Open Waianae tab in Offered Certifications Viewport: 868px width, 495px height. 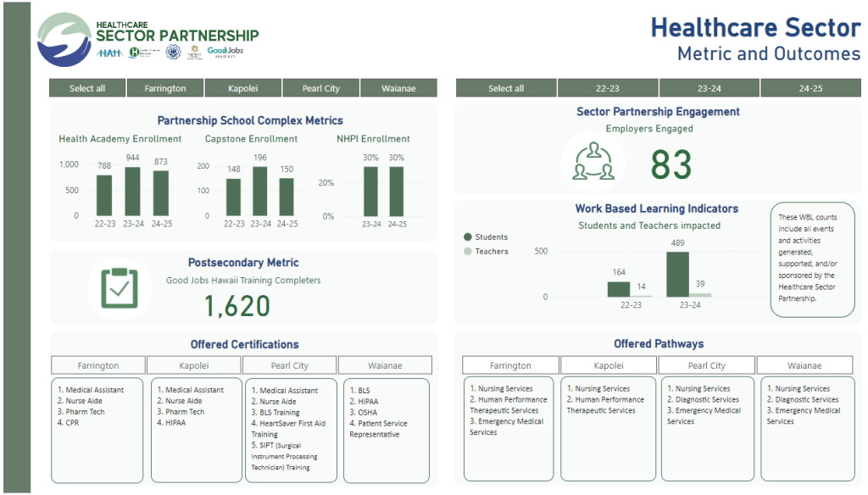(386, 365)
